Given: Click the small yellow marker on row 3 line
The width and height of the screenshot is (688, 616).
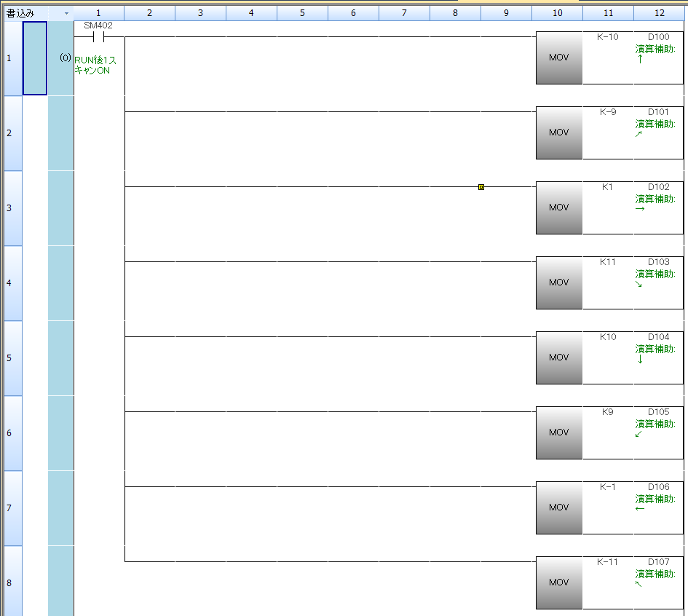Looking at the screenshot, I should (x=481, y=187).
